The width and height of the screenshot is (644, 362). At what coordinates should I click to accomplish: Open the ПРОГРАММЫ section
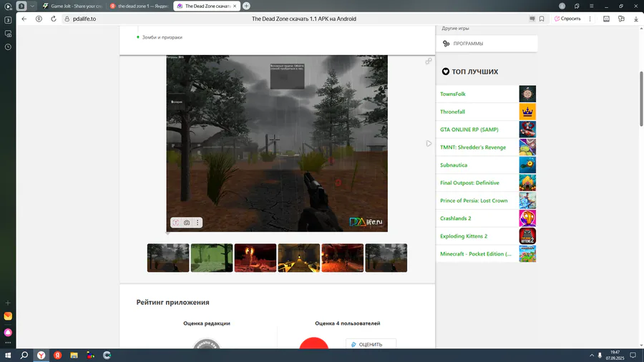[x=487, y=44]
